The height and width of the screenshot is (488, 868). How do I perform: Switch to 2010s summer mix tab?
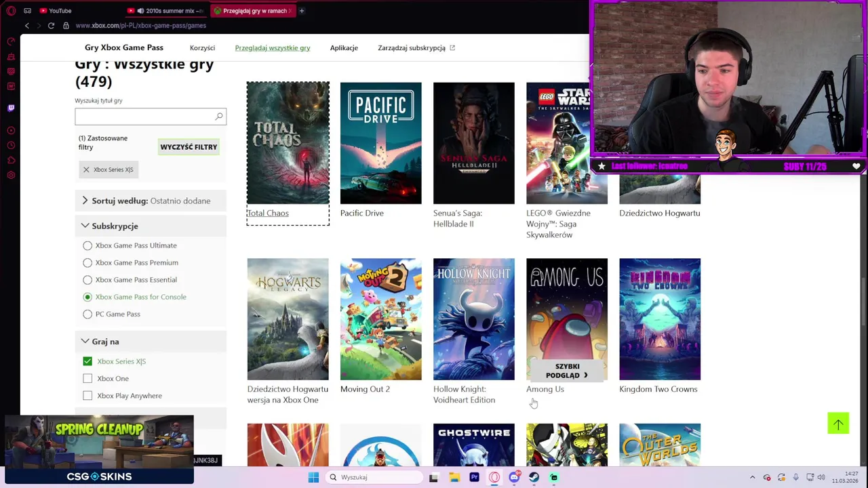(166, 11)
